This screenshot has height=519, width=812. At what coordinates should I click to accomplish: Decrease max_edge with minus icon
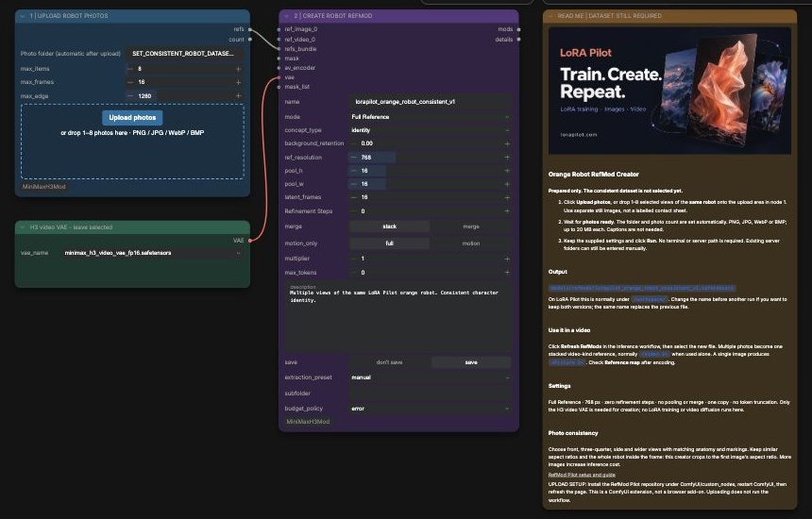130,95
